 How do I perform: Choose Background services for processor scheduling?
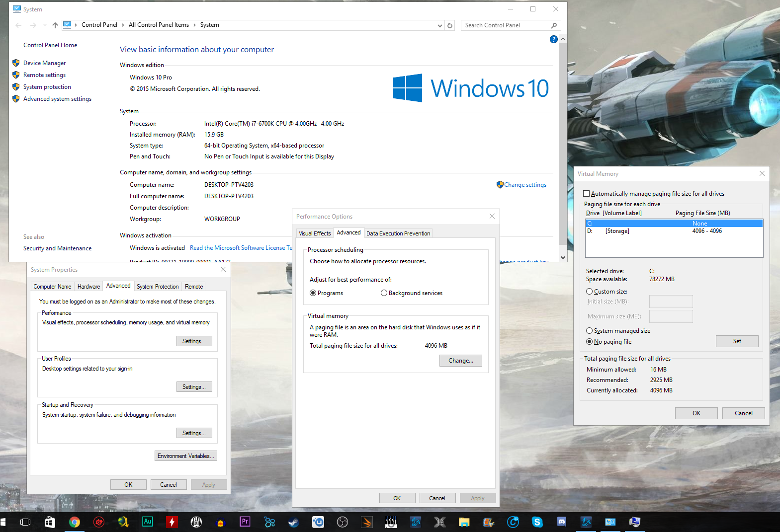coord(384,293)
